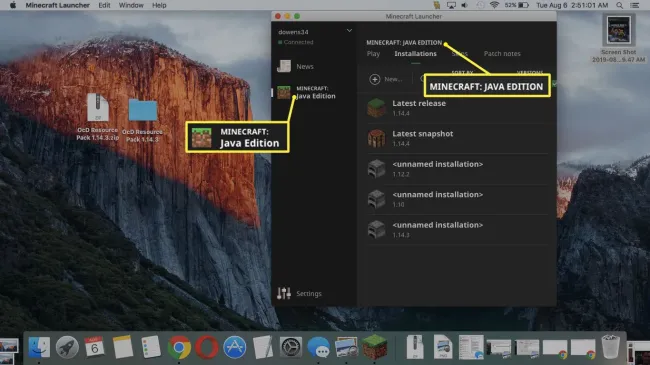Click the battery 52% indicator

point(517,5)
